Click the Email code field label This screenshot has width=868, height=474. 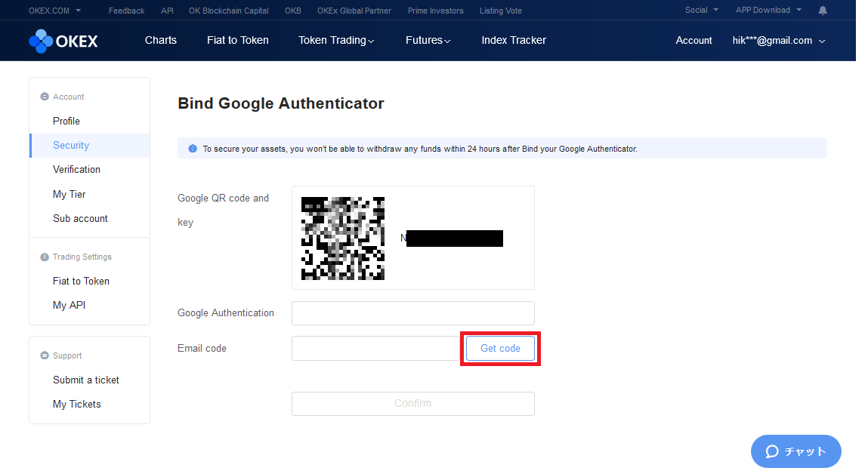pos(202,349)
